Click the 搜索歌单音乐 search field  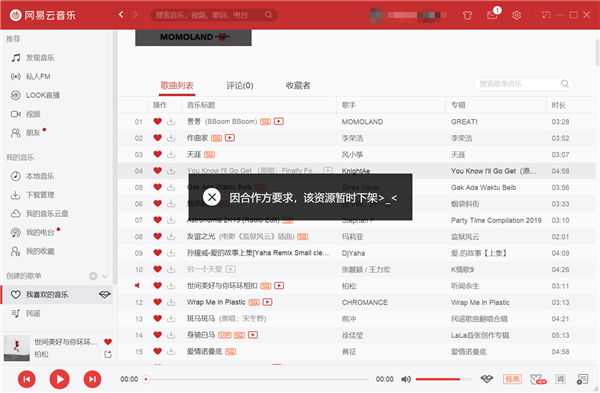[523, 84]
